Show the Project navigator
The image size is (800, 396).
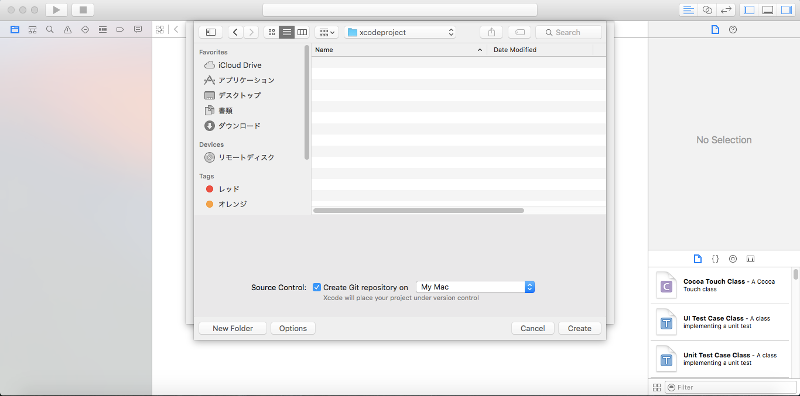coord(15,30)
